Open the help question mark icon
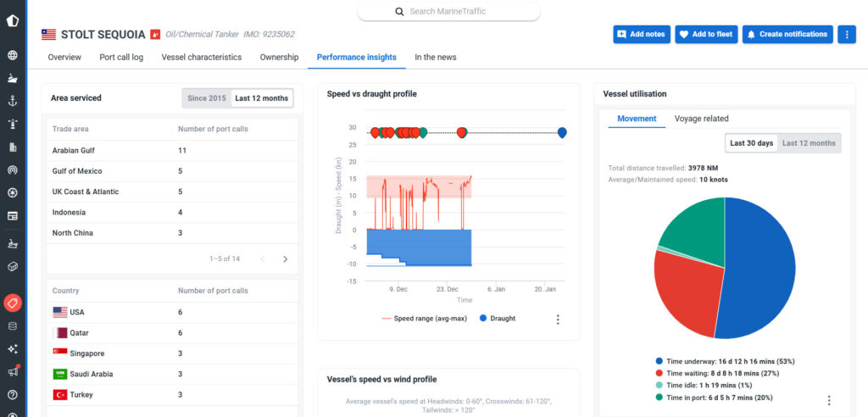The height and width of the screenshot is (417, 868). 12,395
